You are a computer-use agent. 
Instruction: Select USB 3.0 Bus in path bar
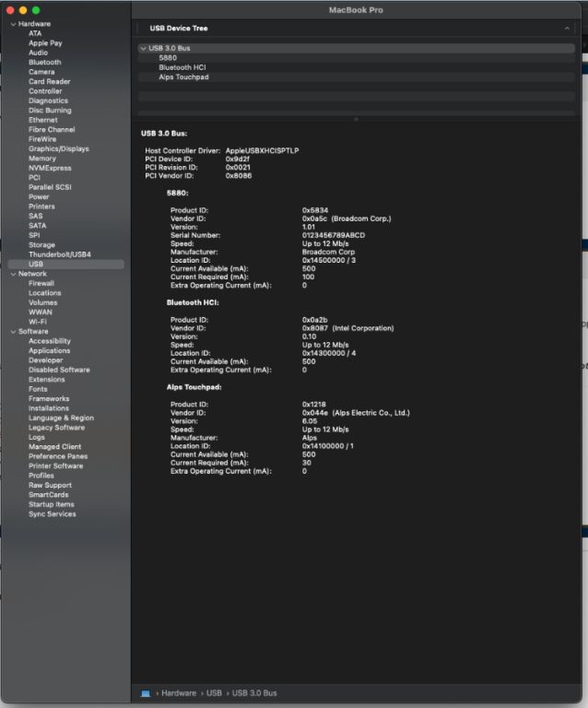tap(254, 693)
